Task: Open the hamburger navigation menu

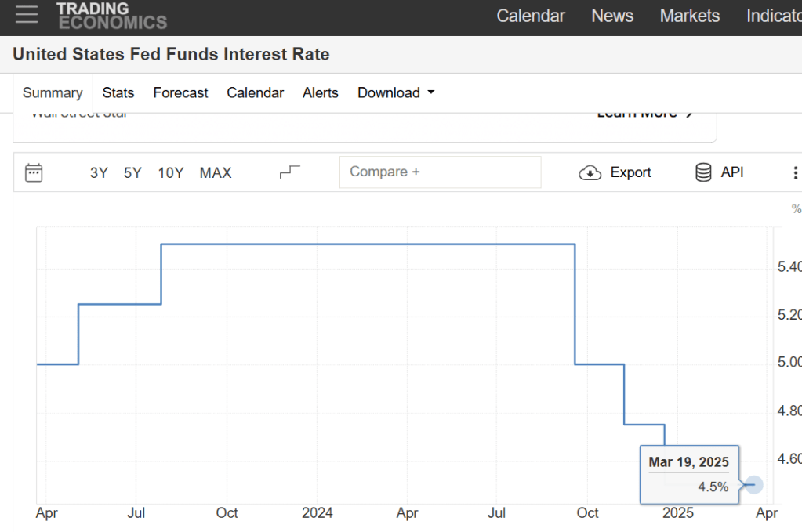Action: coord(26,14)
